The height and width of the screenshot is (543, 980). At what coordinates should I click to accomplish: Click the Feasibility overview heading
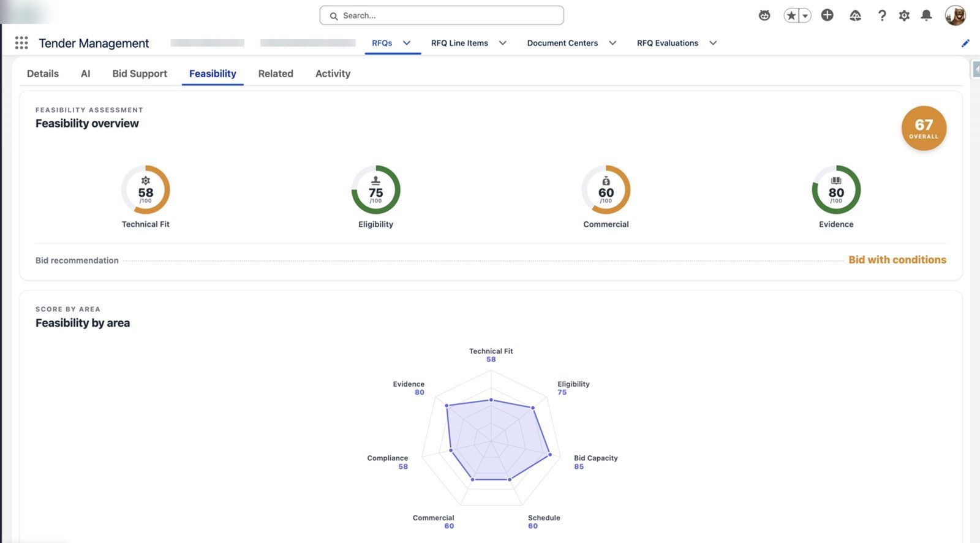tap(87, 123)
